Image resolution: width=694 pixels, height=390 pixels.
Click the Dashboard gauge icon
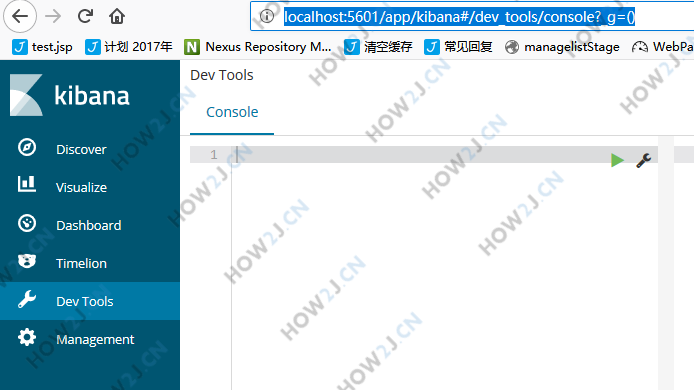tap(27, 223)
